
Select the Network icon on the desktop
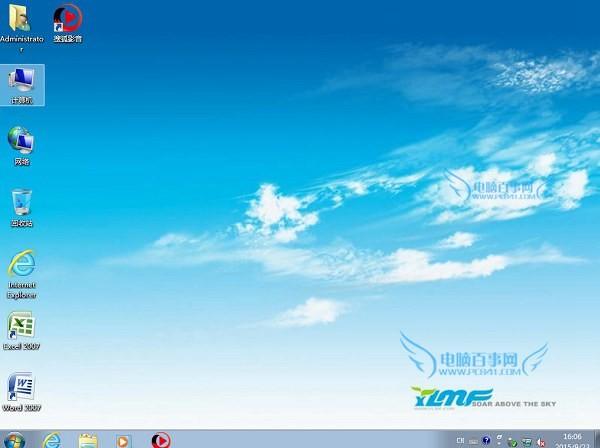(x=21, y=145)
